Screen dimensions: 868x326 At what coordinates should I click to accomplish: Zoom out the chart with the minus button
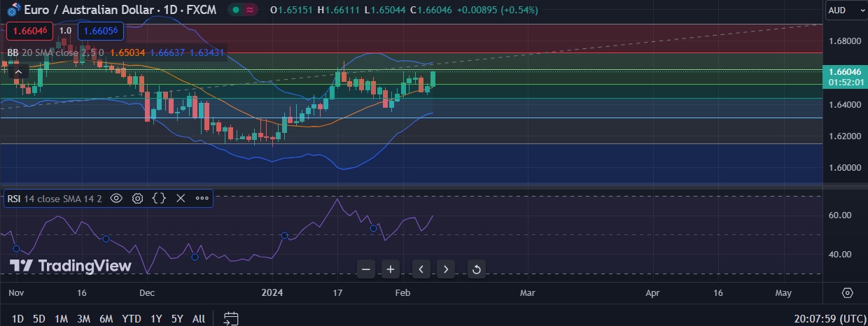pos(366,269)
